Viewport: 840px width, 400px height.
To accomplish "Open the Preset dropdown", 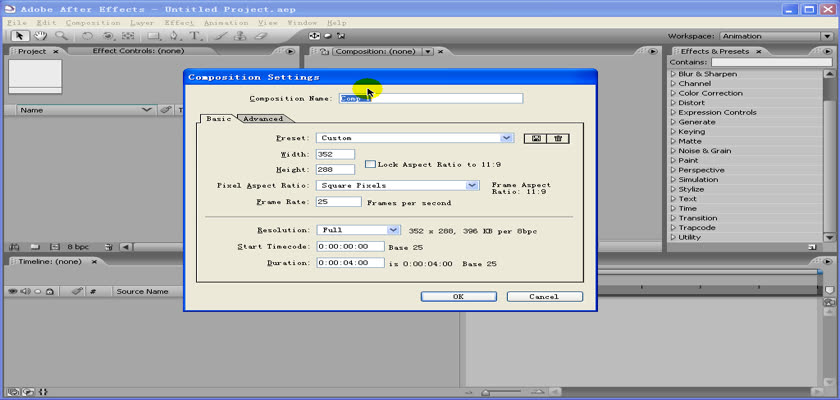I will pyautogui.click(x=507, y=138).
